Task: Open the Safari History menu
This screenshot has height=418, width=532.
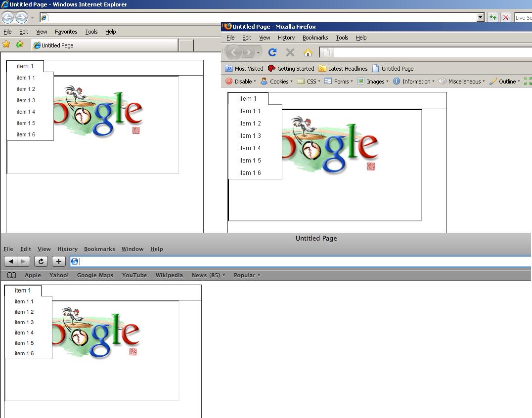Action: click(x=68, y=249)
